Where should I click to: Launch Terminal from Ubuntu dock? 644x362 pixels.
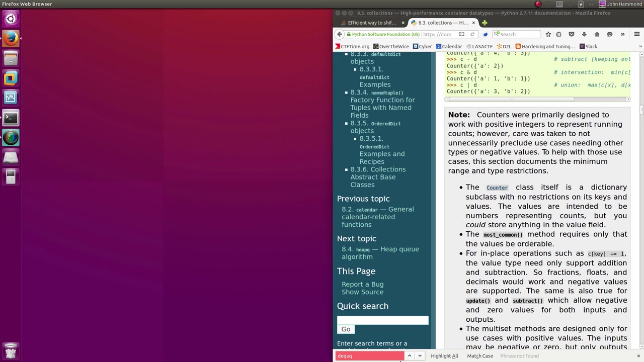tap(11, 118)
